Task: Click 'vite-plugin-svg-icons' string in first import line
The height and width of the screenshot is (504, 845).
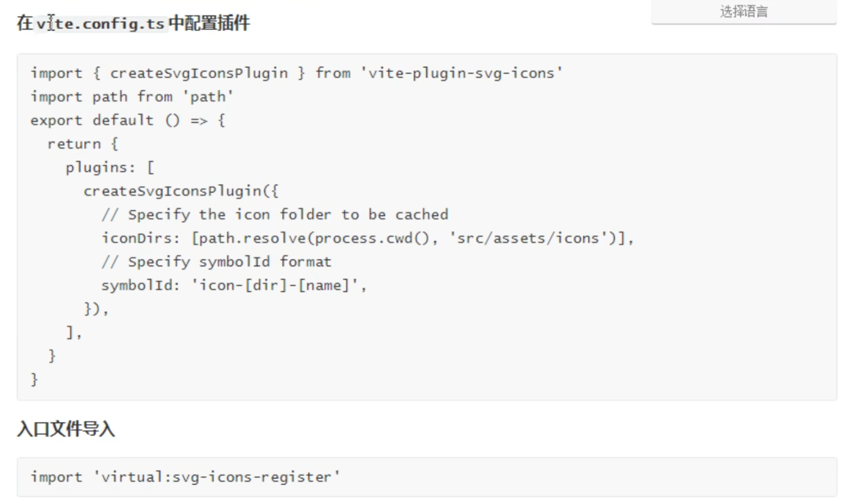Action: (461, 73)
